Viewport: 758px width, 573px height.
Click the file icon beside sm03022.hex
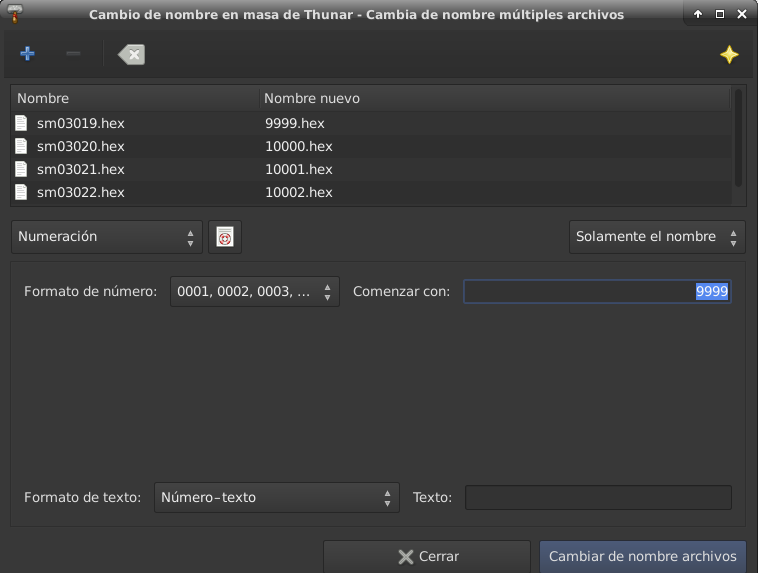22,192
